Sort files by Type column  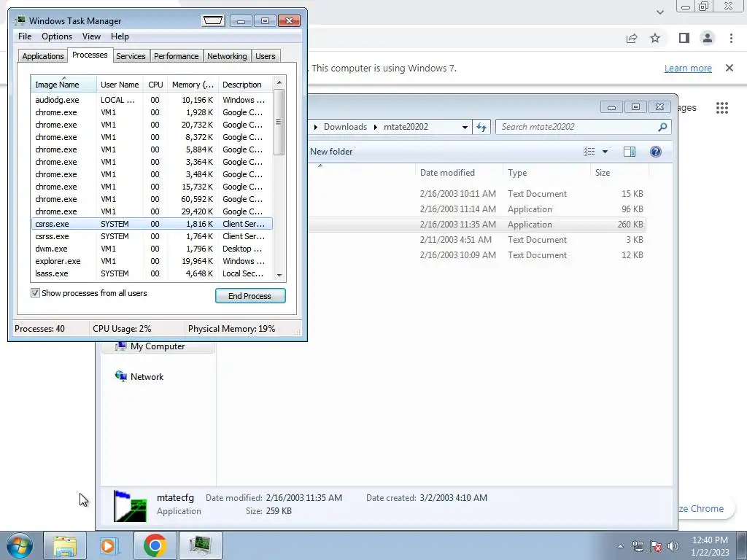coord(546,172)
